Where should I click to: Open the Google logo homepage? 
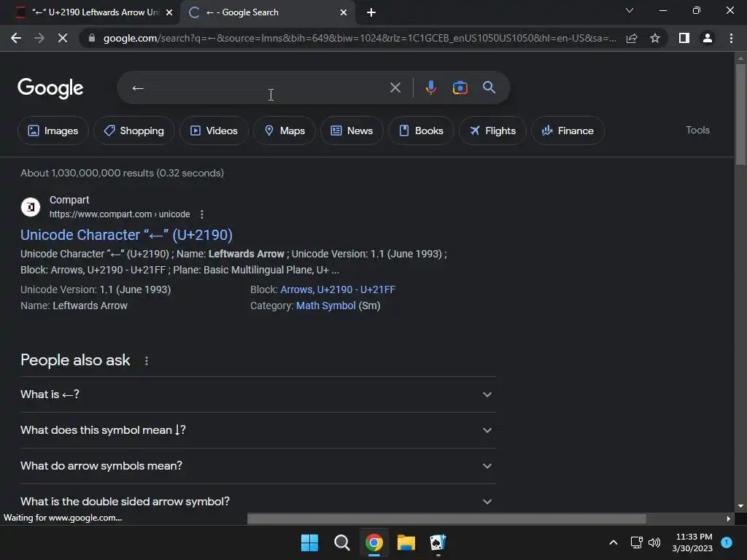[x=50, y=88]
